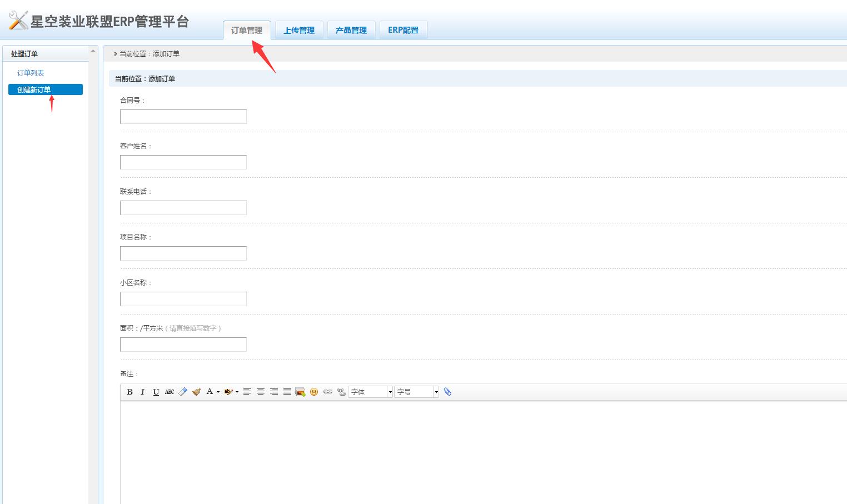This screenshot has width=847, height=504.
Task: Open the 字号 font size dropdown
Action: pos(417,392)
